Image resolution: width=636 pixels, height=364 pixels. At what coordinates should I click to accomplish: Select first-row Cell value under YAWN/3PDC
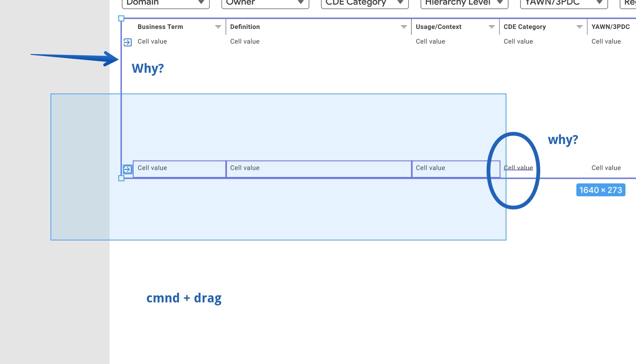(x=606, y=42)
